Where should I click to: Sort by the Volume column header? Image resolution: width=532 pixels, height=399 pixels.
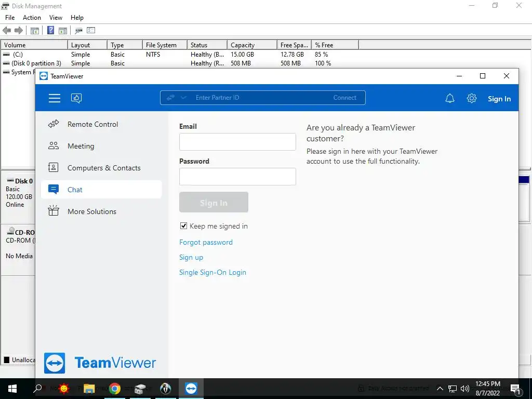[x=34, y=45]
